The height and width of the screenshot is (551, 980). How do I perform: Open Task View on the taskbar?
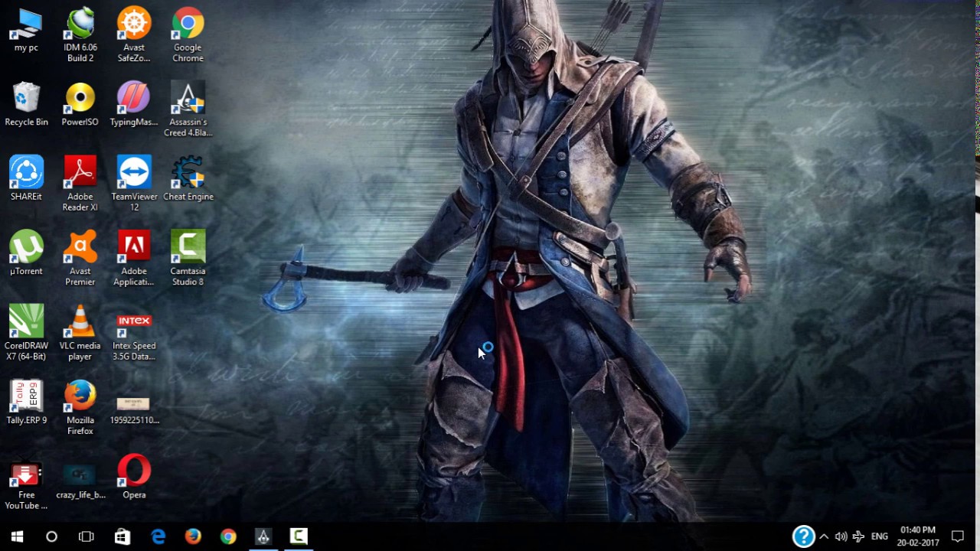tap(87, 536)
